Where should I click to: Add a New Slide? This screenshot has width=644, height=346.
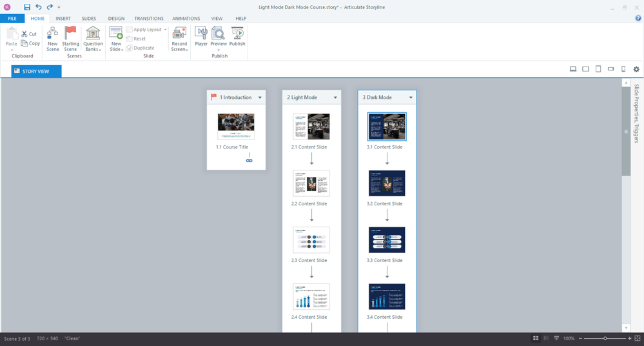click(116, 39)
